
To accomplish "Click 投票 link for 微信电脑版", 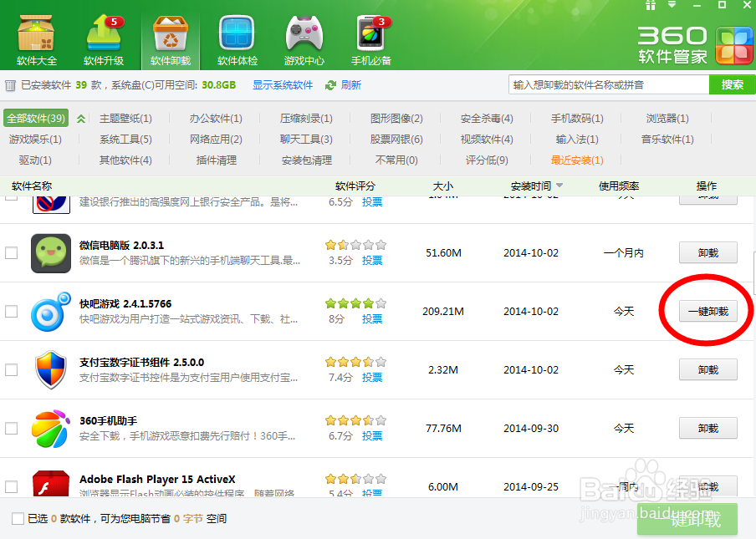I will (x=372, y=261).
